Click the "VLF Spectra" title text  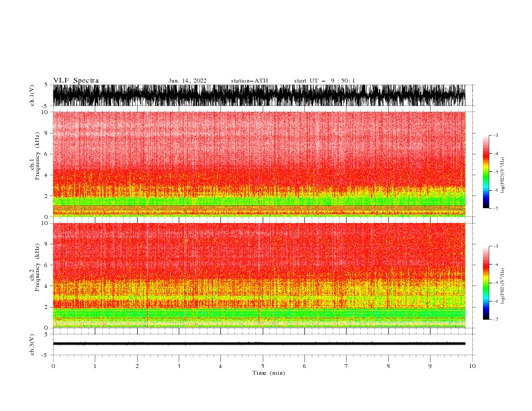pyautogui.click(x=76, y=81)
